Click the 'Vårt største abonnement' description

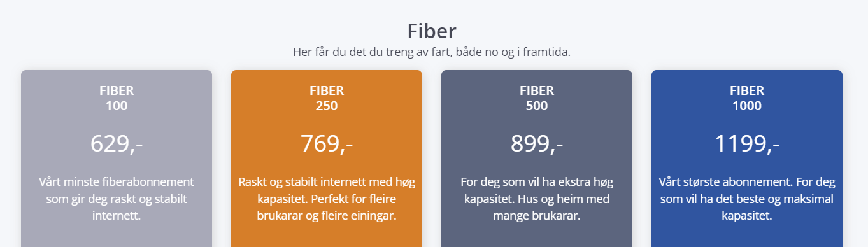pos(747,199)
